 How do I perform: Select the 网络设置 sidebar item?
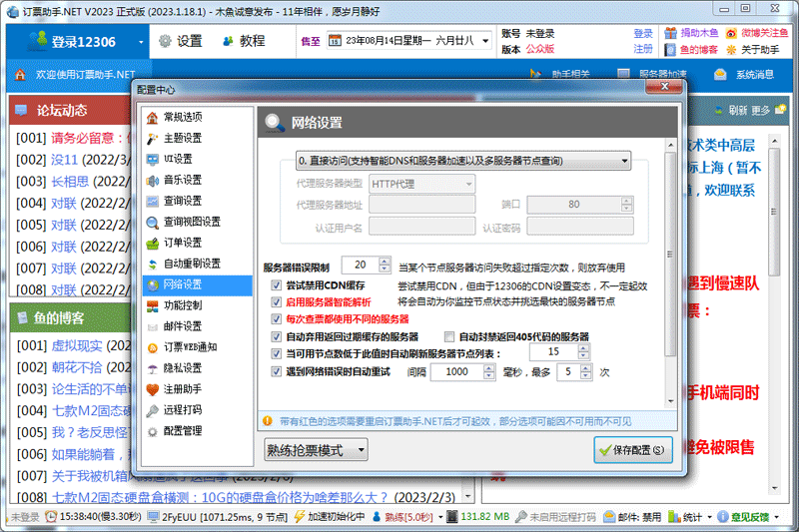198,285
